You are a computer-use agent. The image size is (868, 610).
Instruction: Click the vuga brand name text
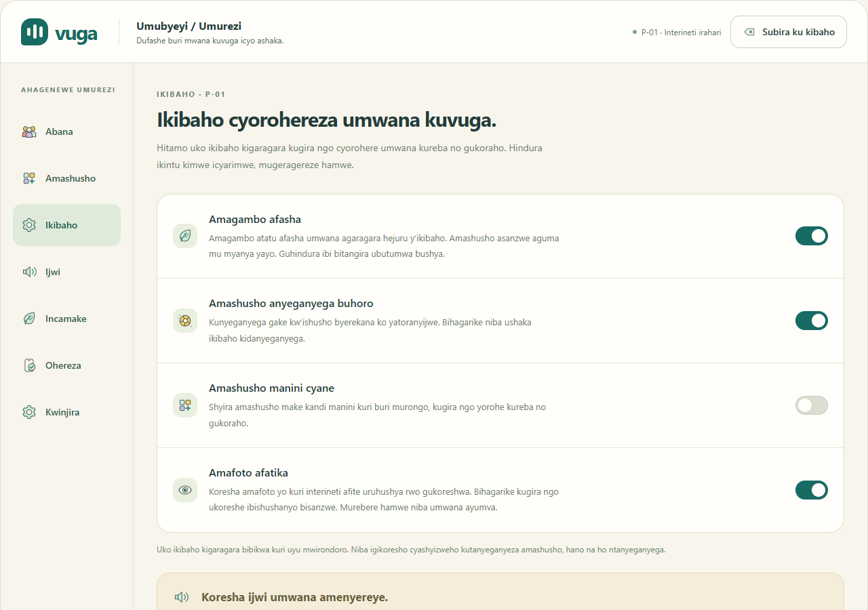pos(76,33)
